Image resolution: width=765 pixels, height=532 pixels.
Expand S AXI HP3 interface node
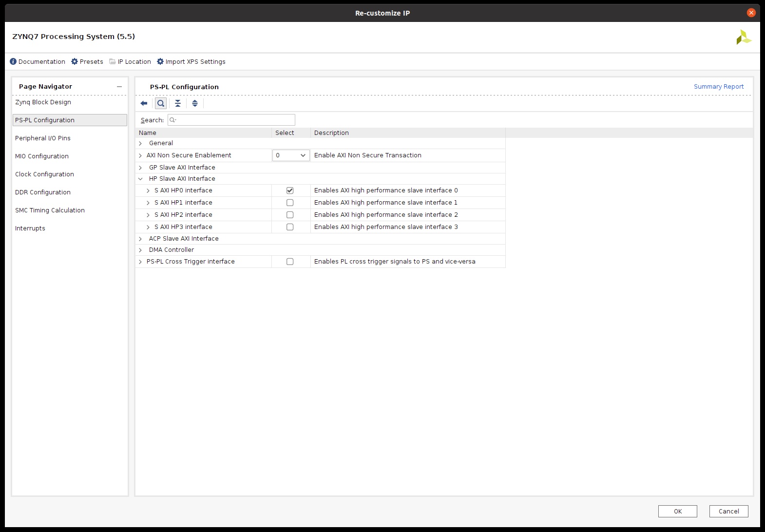click(148, 227)
